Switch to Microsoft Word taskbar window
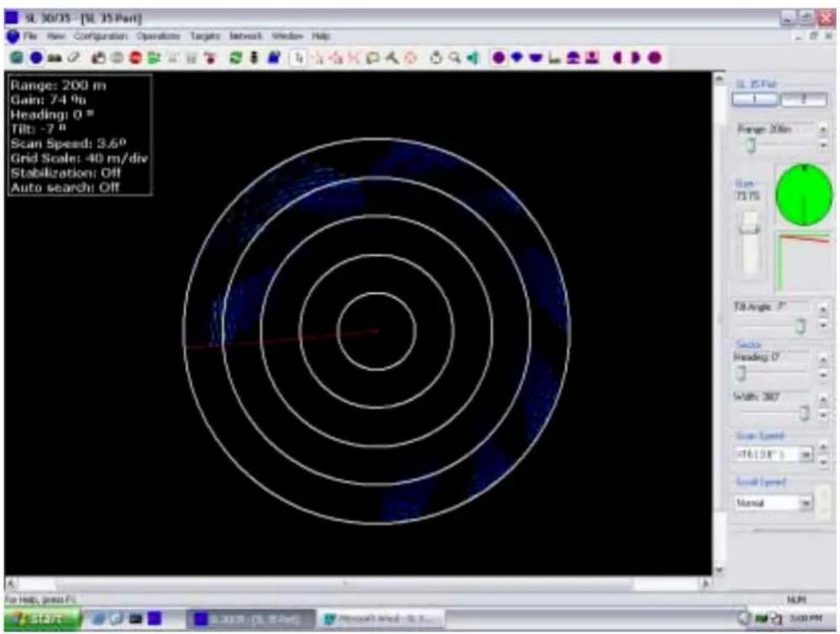This screenshot has height=634, width=840. click(x=380, y=619)
